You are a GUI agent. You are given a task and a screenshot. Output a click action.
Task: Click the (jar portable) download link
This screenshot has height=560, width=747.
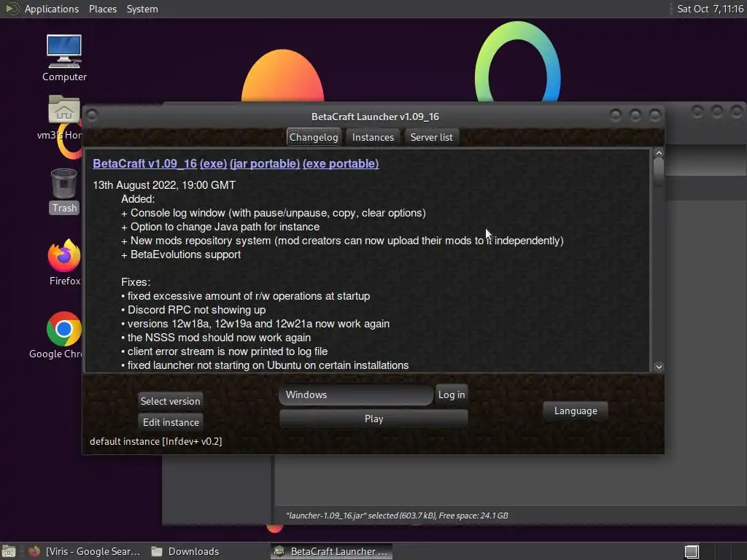[265, 163]
